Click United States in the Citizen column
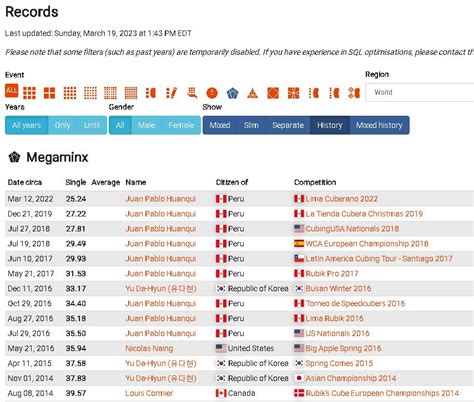Image resolution: width=474 pixels, height=402 pixels. (x=251, y=348)
